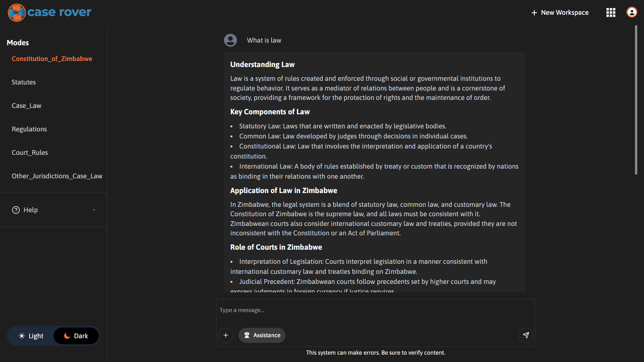The width and height of the screenshot is (644, 362).
Task: Click the plus attachment button
Action: (226, 335)
